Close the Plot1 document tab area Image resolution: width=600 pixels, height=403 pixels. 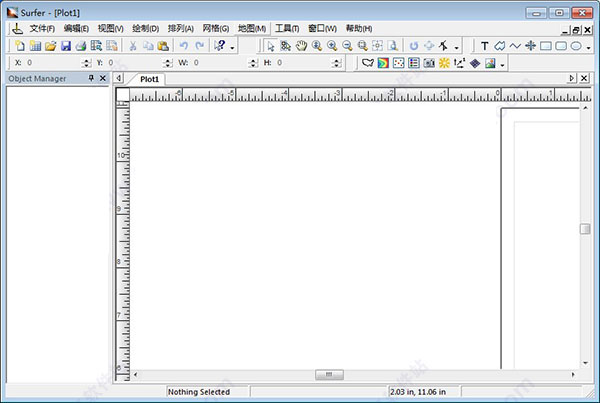click(x=584, y=78)
